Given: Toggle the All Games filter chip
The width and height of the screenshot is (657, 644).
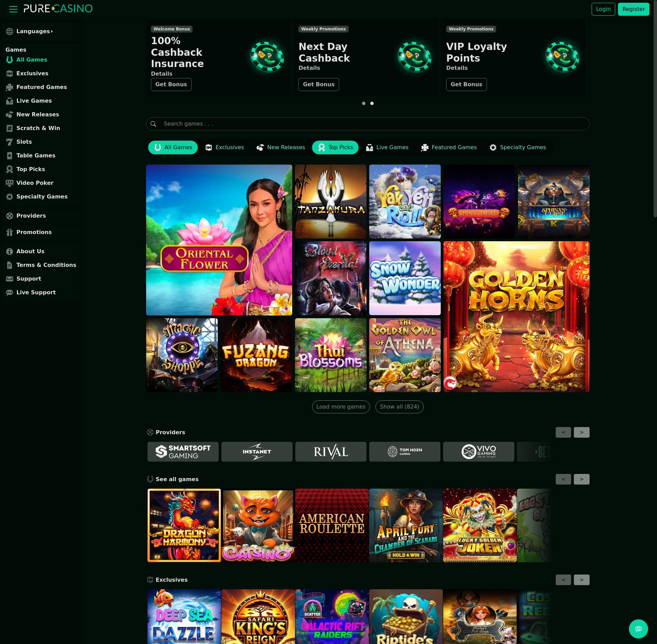Looking at the screenshot, I should pyautogui.click(x=173, y=147).
